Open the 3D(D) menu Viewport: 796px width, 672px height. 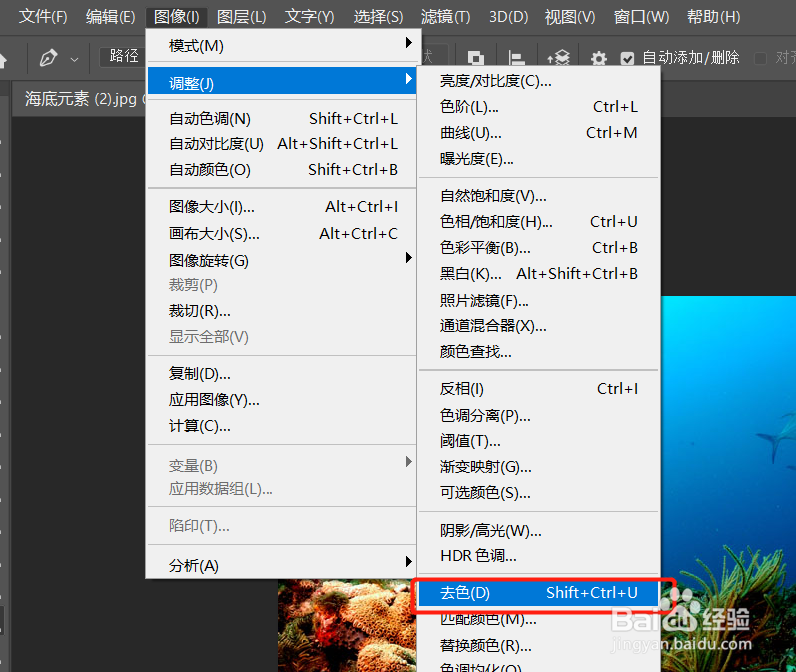(509, 17)
